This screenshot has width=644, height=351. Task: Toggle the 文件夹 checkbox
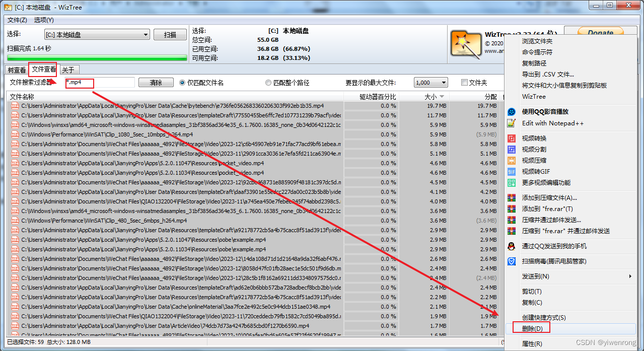point(465,83)
